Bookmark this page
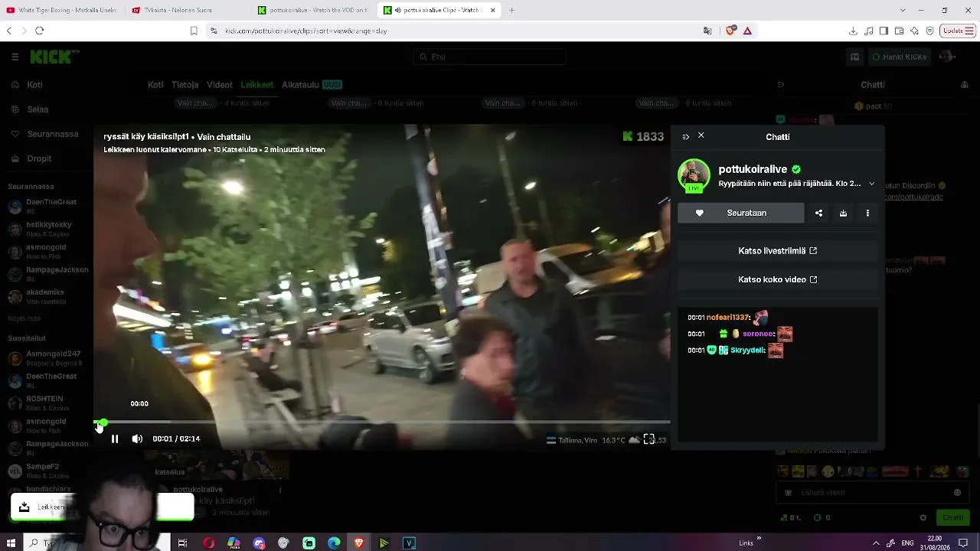 pos(194,31)
